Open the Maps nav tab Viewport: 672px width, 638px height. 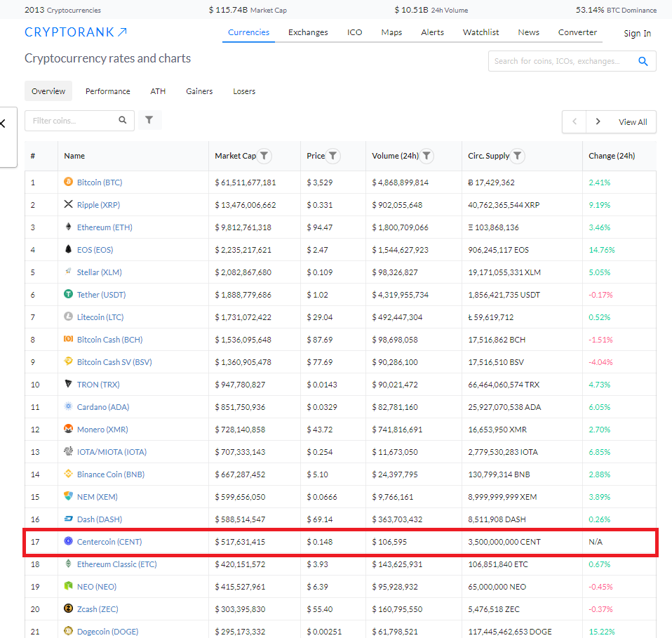pyautogui.click(x=391, y=32)
